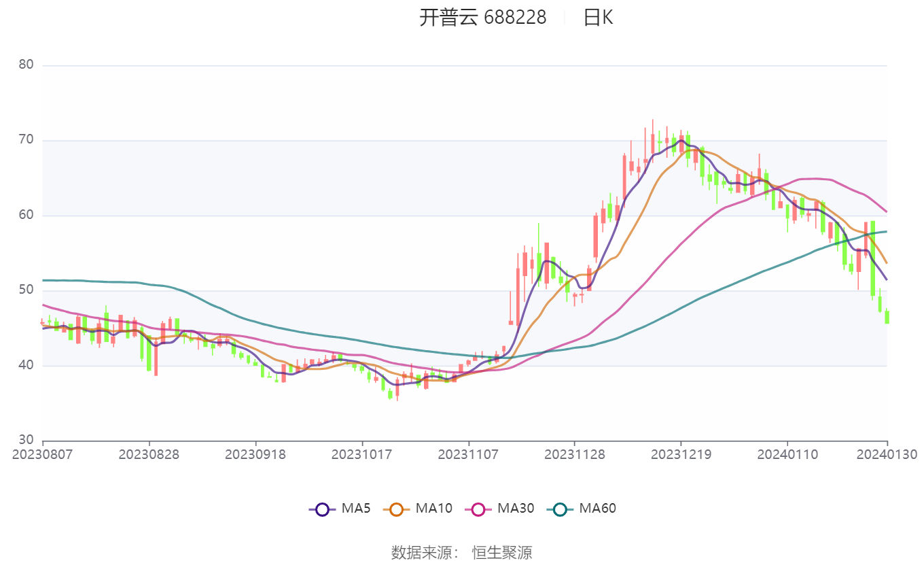
Task: Click the 20240130 date axis label
Action: pos(887,454)
